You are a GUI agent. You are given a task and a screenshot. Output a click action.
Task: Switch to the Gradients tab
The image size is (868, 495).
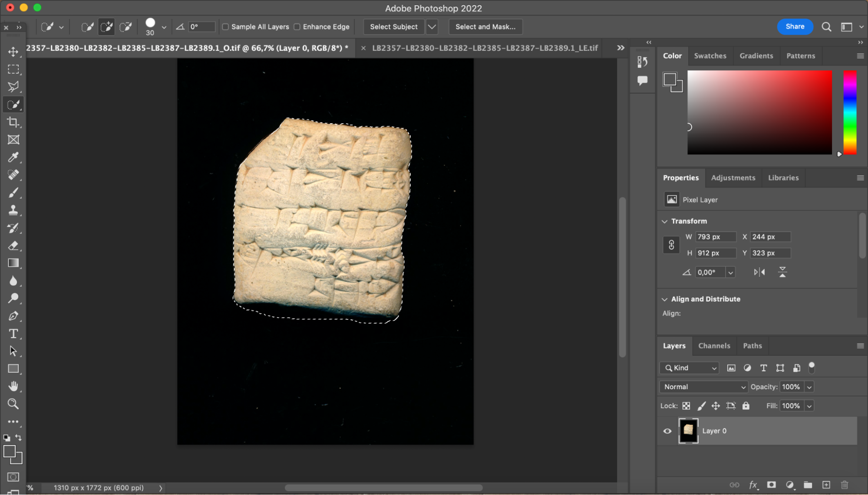(x=756, y=56)
